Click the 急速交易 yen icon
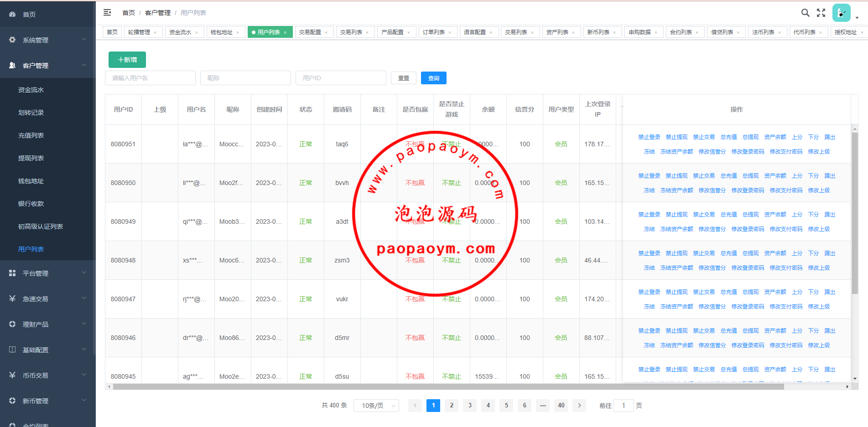The image size is (868, 427). click(12, 299)
